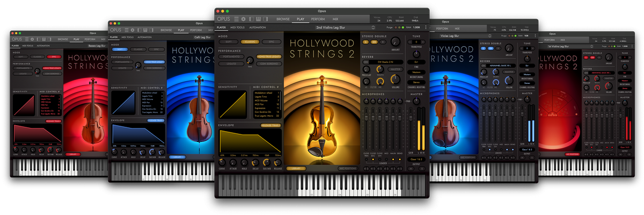Click the Amount knob in Stereo Double
The width and height of the screenshot is (644, 215).
pyautogui.click(x=395, y=41)
